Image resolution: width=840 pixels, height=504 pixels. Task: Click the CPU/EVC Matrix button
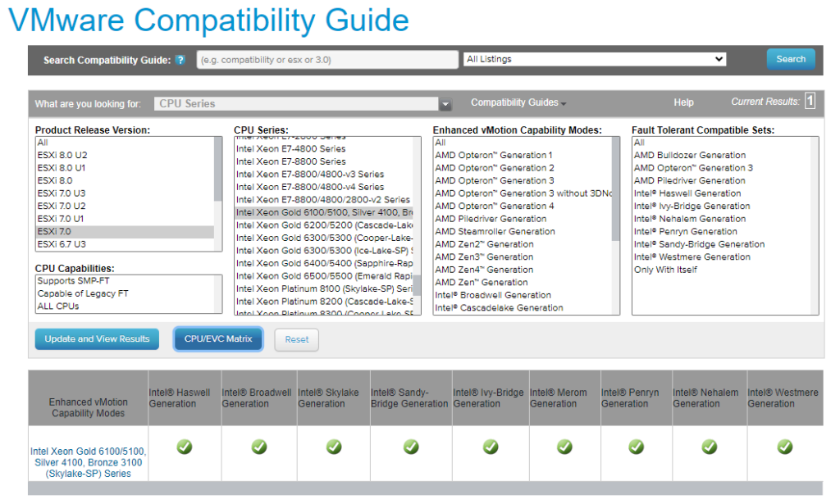click(217, 339)
